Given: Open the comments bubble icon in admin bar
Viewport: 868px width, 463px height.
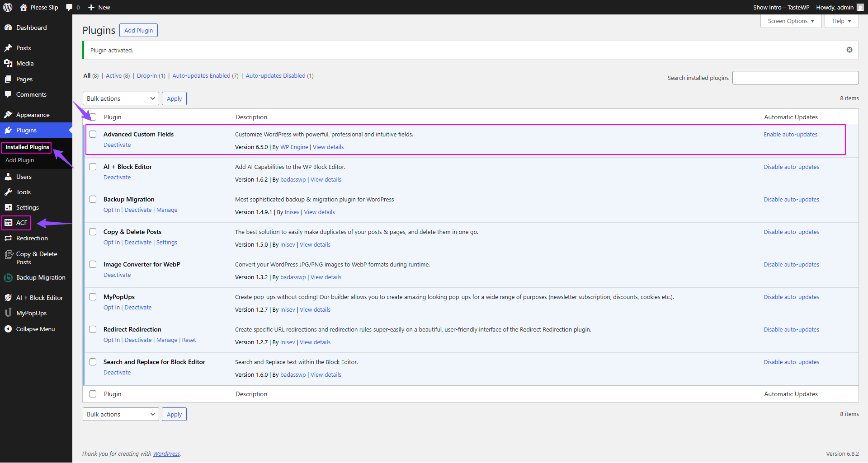Looking at the screenshot, I should click(69, 7).
